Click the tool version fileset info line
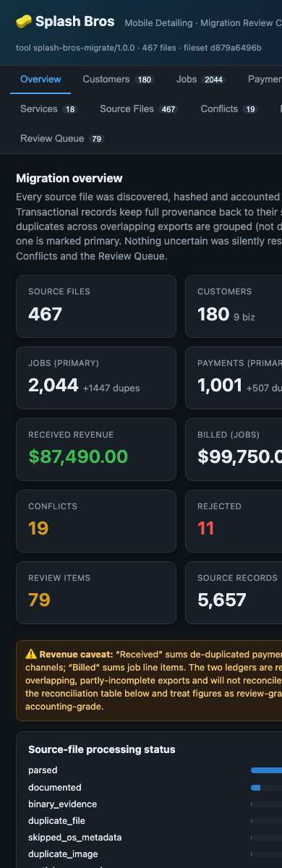282x868 pixels. point(139,48)
